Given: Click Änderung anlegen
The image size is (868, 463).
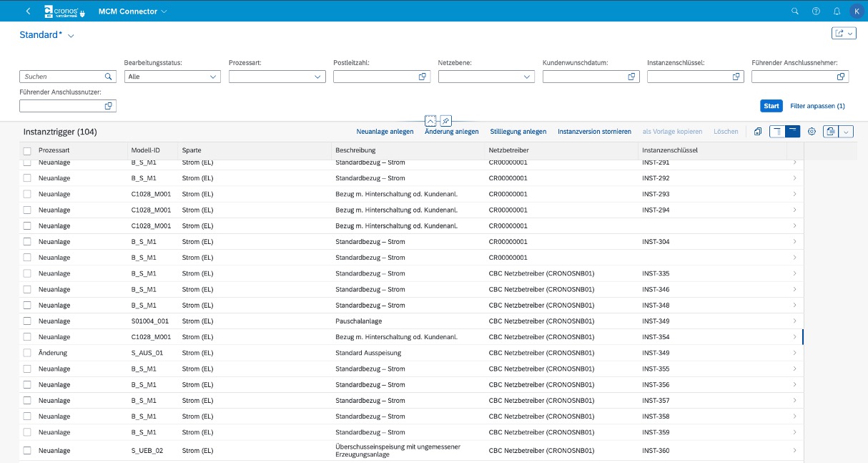Looking at the screenshot, I should click(x=452, y=132).
